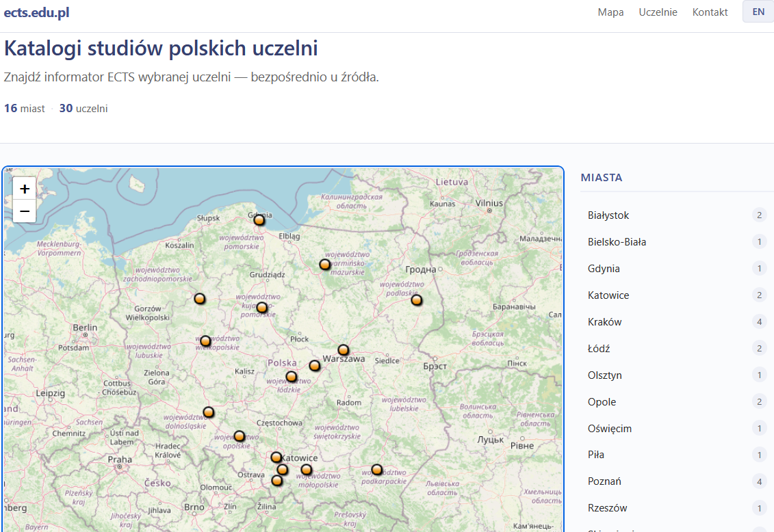Select the marker in wielkopolskie near Poznań
This screenshot has width=774, height=532.
pos(205,341)
